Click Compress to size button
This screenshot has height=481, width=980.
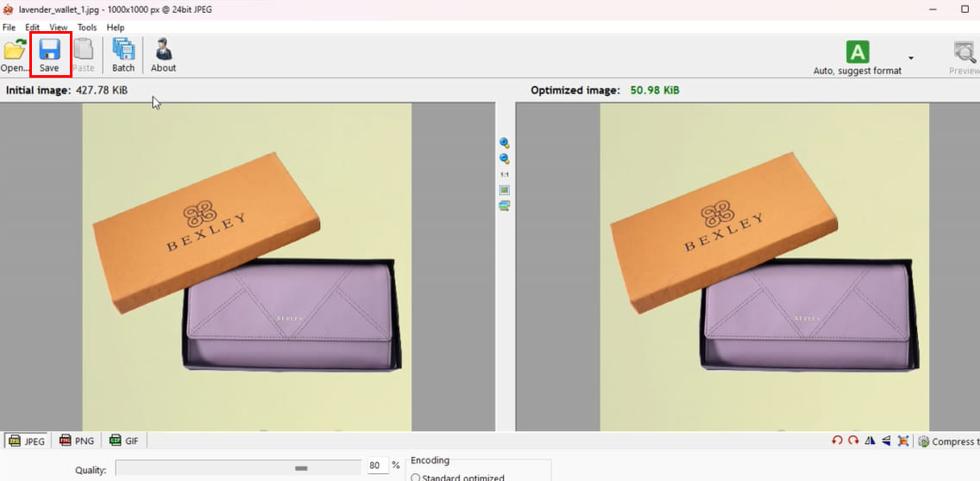point(948,441)
